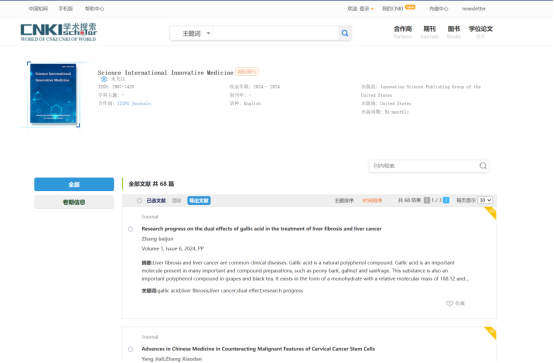Click the follow icon under journal title

(104, 79)
